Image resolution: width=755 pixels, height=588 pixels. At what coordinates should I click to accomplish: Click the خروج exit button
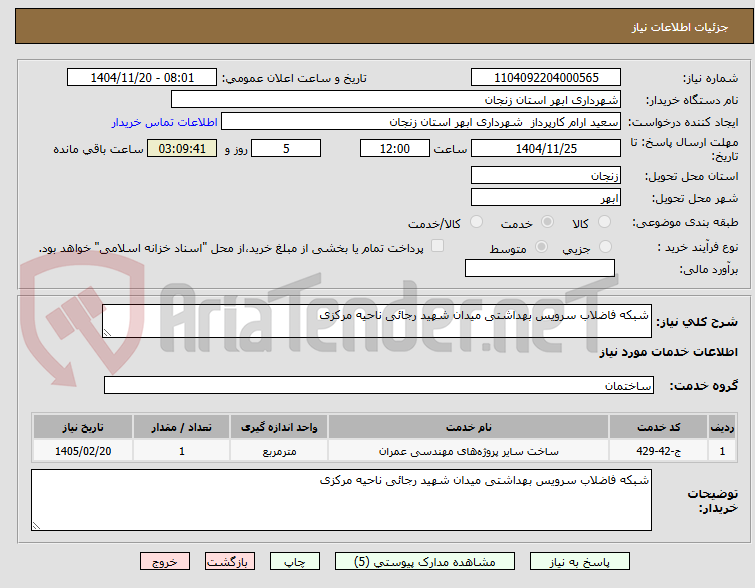coord(165,562)
